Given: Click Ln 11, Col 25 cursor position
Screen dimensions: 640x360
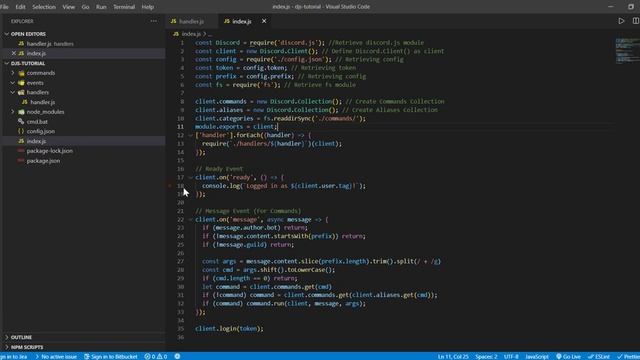Looking at the screenshot, I should [453, 356].
